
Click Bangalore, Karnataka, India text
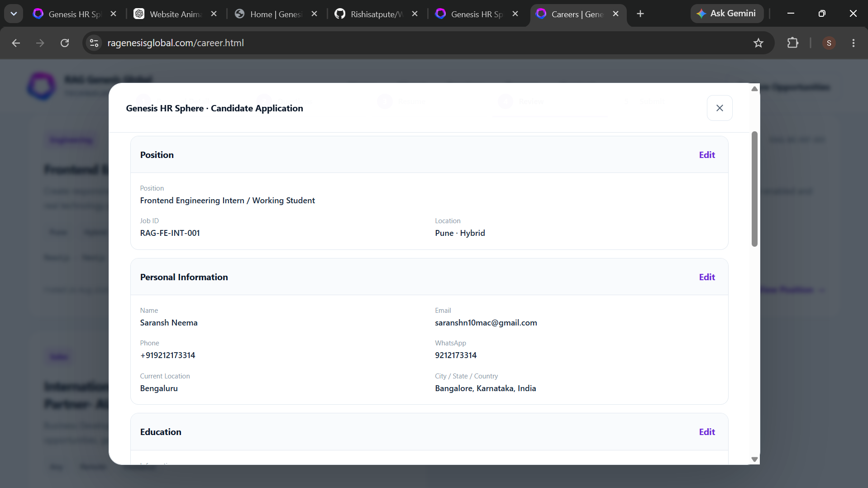(486, 388)
